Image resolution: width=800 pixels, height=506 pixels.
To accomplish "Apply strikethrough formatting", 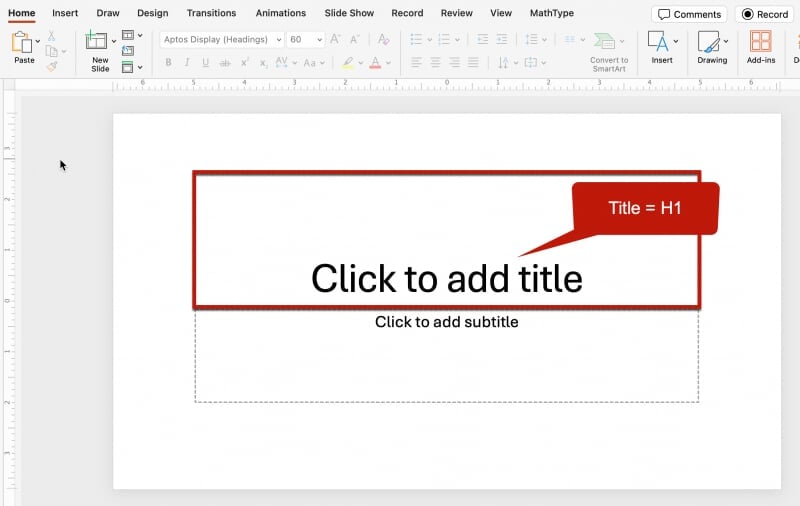I will pos(224,63).
